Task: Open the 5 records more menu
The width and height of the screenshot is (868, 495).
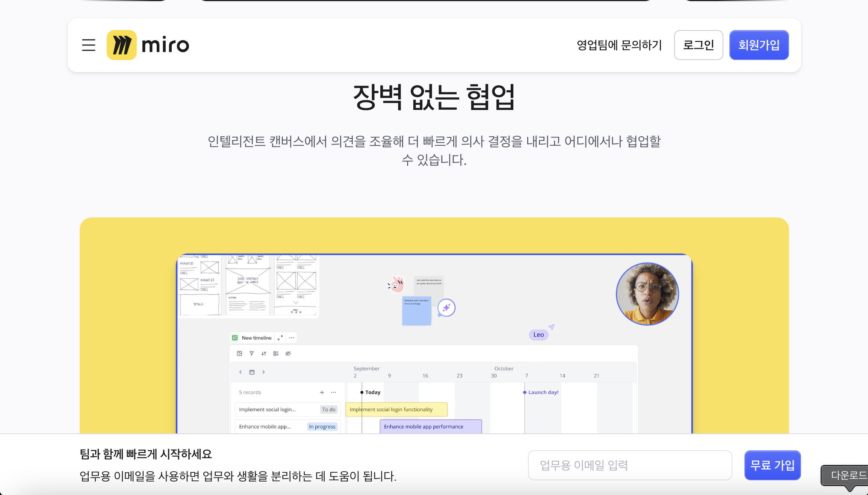Action: tap(333, 392)
